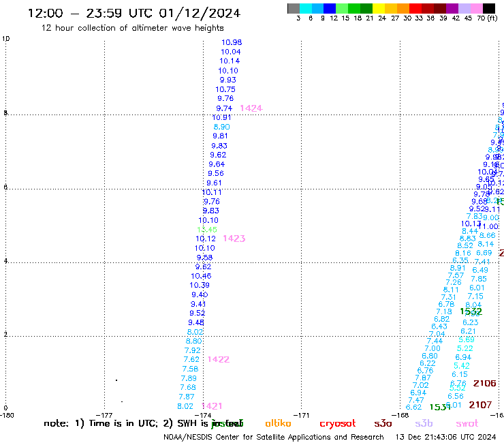Image resolution: width=504 pixels, height=443 pixels.
Task: Click the title '12:00 – 23:59 UTC 01/12/2024'
Action: pos(134,13)
